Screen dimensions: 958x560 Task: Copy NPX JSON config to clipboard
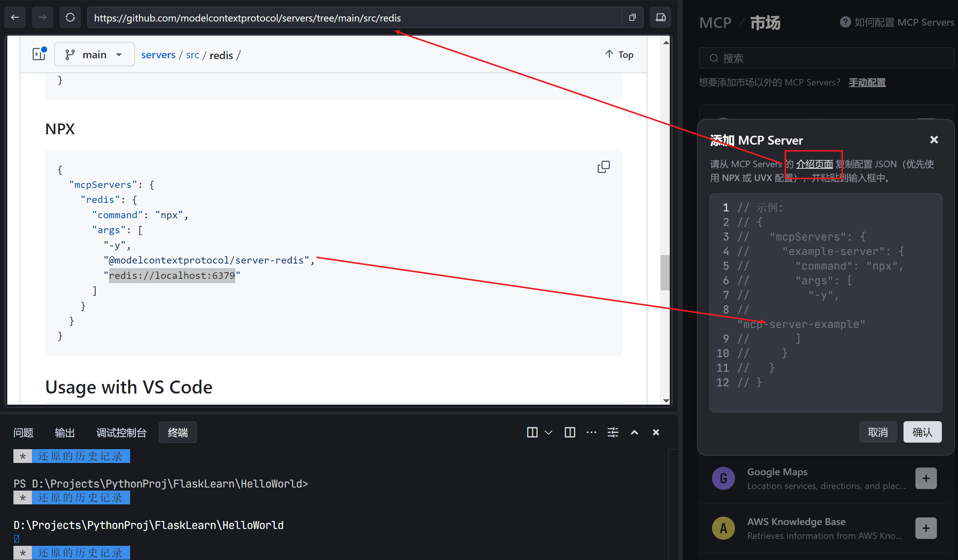tap(603, 167)
